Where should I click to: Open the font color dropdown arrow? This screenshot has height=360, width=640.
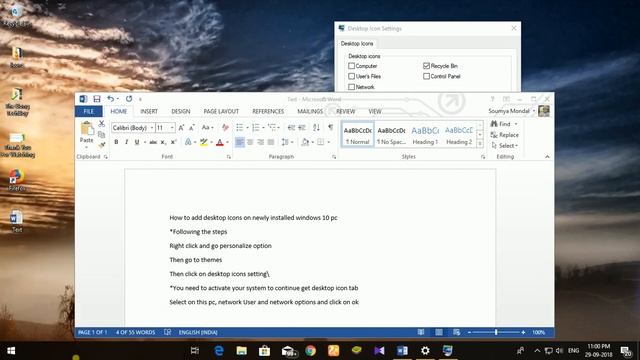[227, 142]
